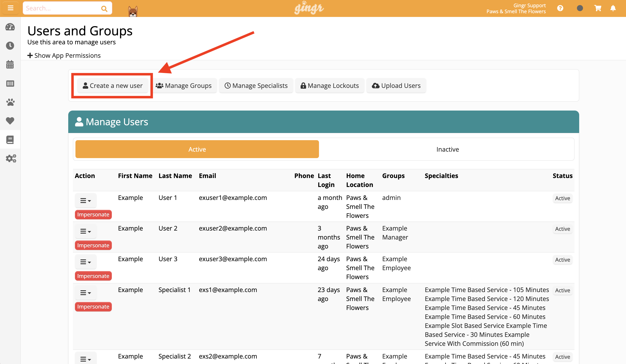Click email exs1@example.com
The image size is (626, 364).
228,290
